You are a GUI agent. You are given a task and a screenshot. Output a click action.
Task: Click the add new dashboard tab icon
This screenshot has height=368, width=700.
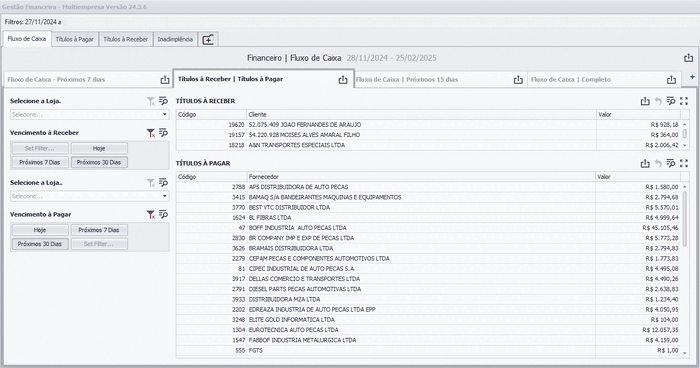pos(208,40)
